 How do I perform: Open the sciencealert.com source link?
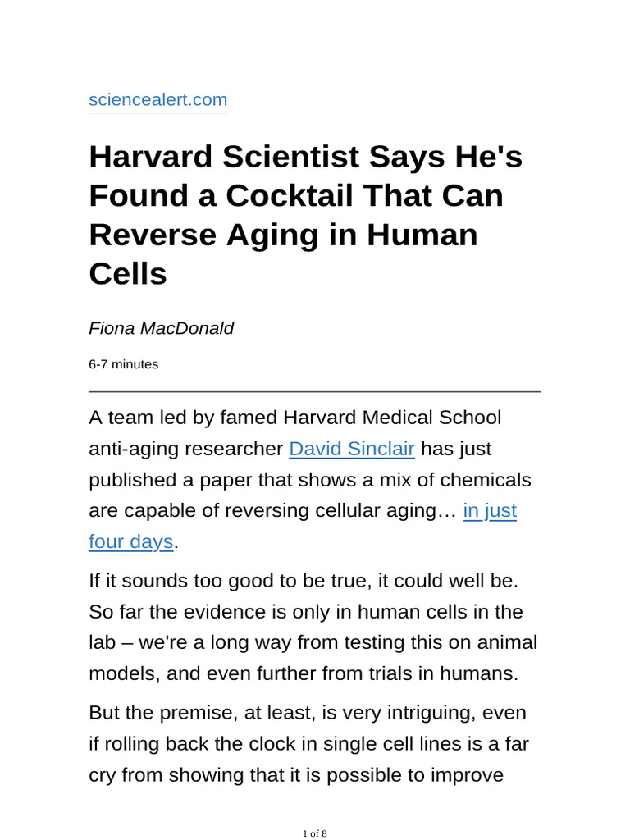click(x=157, y=100)
